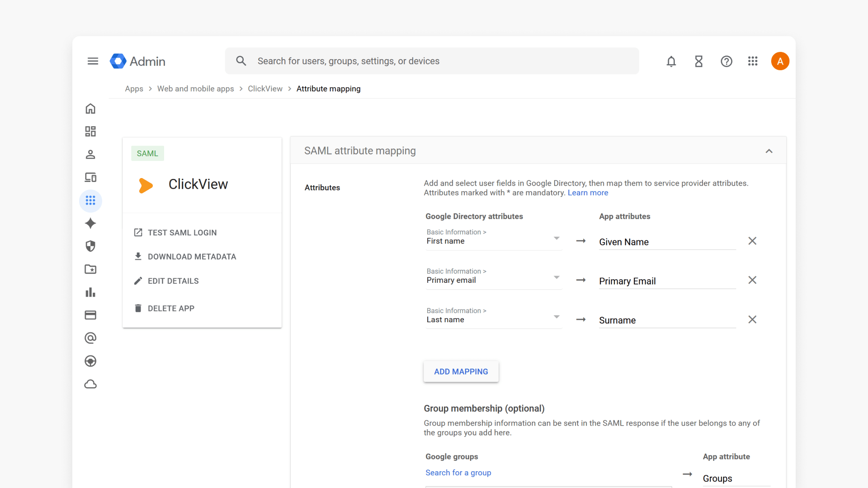
Task: Click the search bar input
Action: point(432,61)
